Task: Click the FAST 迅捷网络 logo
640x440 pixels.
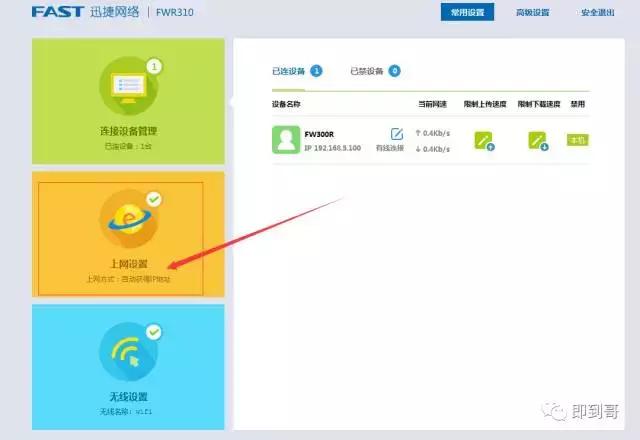Action: (x=86, y=12)
